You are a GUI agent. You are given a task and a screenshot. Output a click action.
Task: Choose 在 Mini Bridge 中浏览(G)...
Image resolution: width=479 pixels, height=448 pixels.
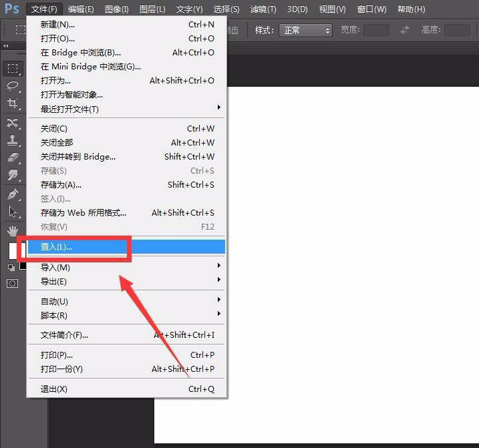click(x=126, y=67)
